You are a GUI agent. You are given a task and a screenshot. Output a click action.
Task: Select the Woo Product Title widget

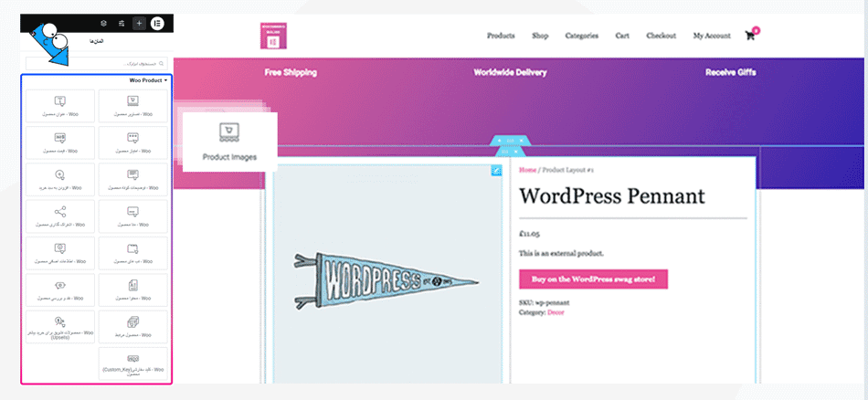[x=60, y=106]
